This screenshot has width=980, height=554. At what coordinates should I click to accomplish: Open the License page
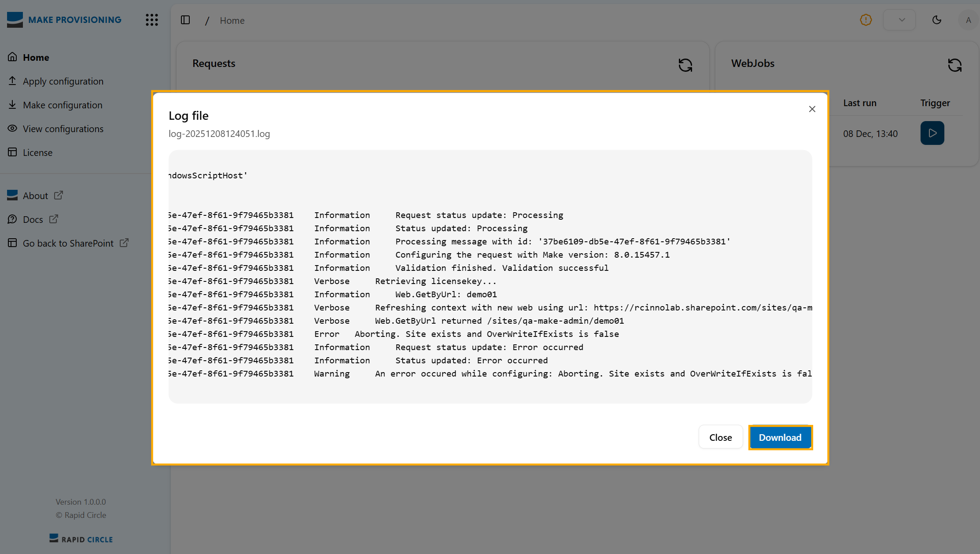pyautogui.click(x=37, y=152)
